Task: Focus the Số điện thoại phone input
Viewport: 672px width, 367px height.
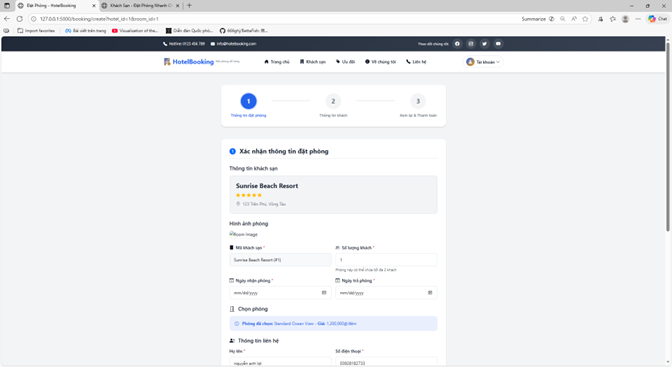Action: pyautogui.click(x=386, y=362)
